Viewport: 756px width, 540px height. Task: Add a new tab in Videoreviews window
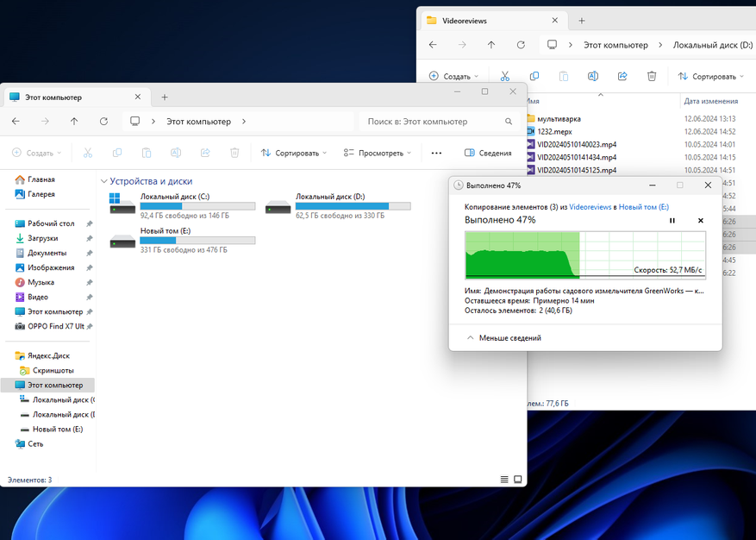pos(582,20)
